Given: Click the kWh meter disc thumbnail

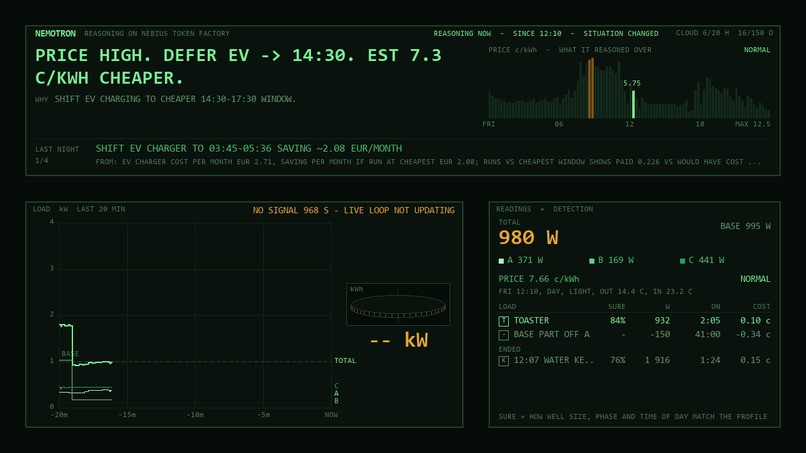Looking at the screenshot, I should pyautogui.click(x=398, y=304).
